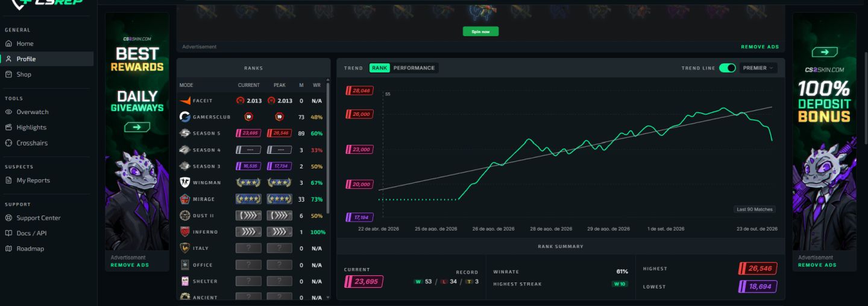Image resolution: width=868 pixels, height=306 pixels.
Task: Switch trend view to RANK tab
Action: pyautogui.click(x=380, y=68)
